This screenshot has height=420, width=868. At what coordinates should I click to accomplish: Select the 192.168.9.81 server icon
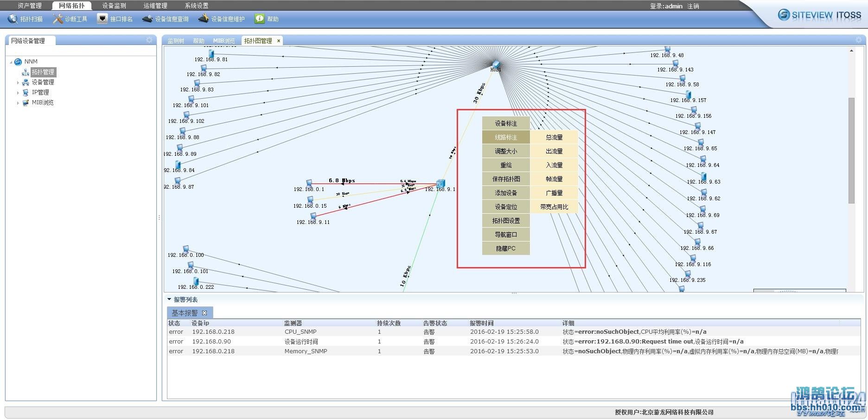pyautogui.click(x=211, y=54)
